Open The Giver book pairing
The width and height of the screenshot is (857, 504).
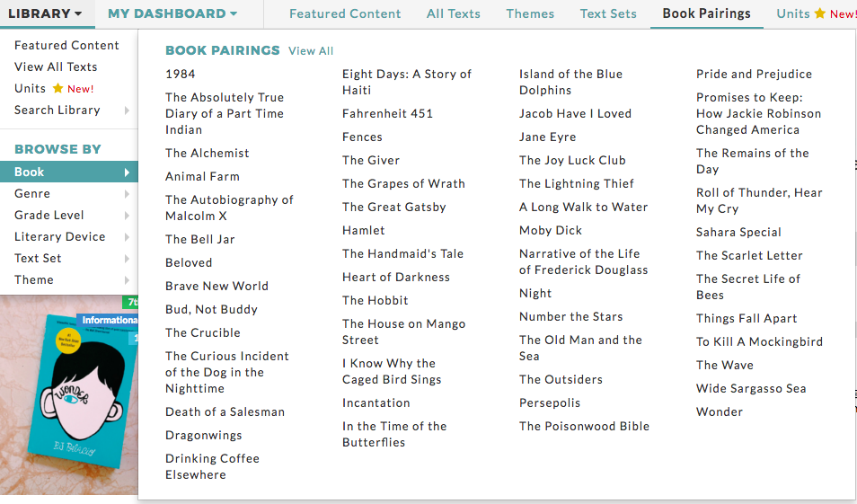[371, 161]
